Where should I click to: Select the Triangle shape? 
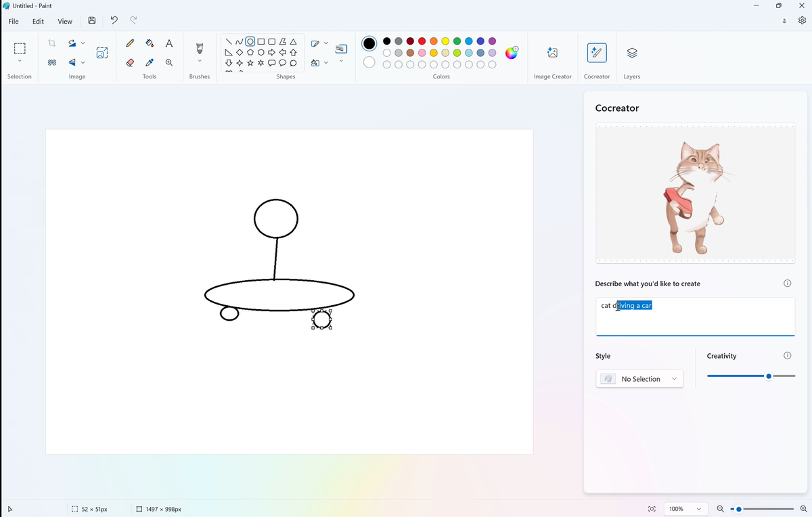pos(293,42)
